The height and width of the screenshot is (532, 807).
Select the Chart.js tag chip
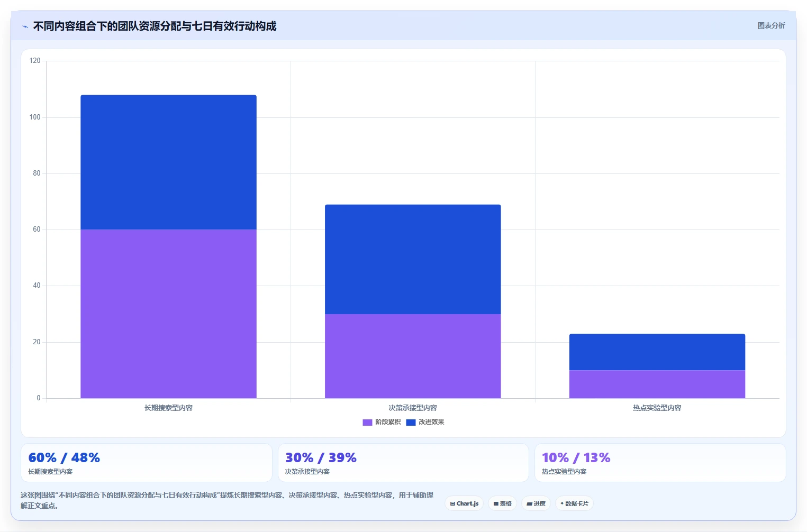(464, 503)
